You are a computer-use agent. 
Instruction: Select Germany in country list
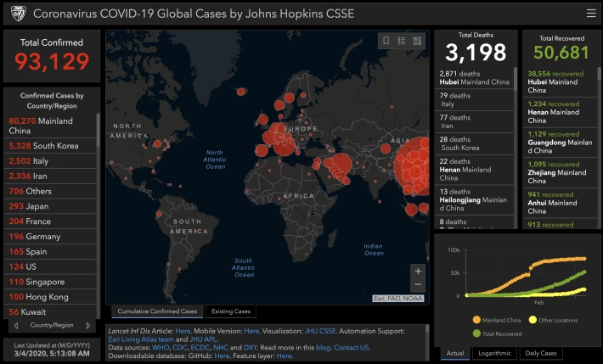50,237
